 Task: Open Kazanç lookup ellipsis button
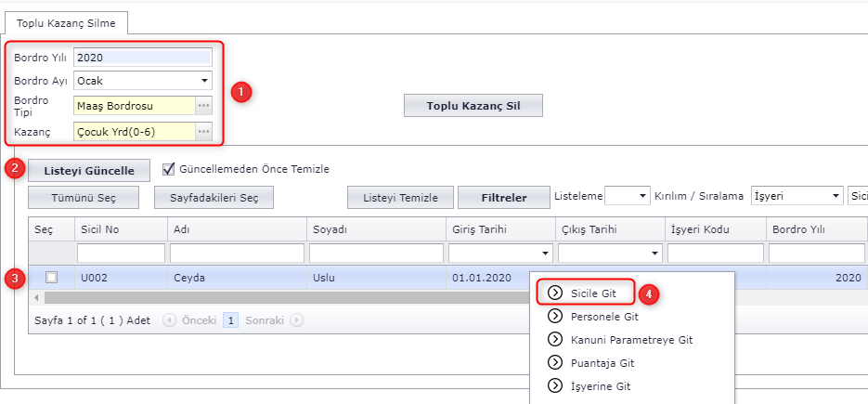click(203, 132)
